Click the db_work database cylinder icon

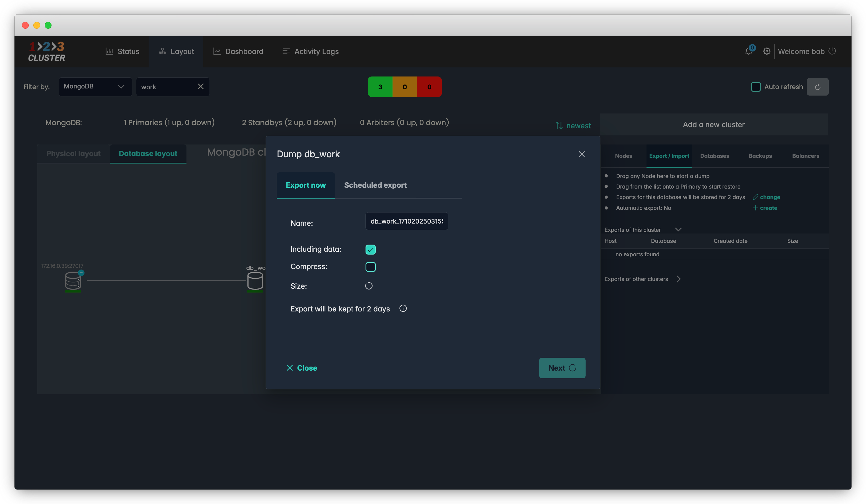point(255,280)
